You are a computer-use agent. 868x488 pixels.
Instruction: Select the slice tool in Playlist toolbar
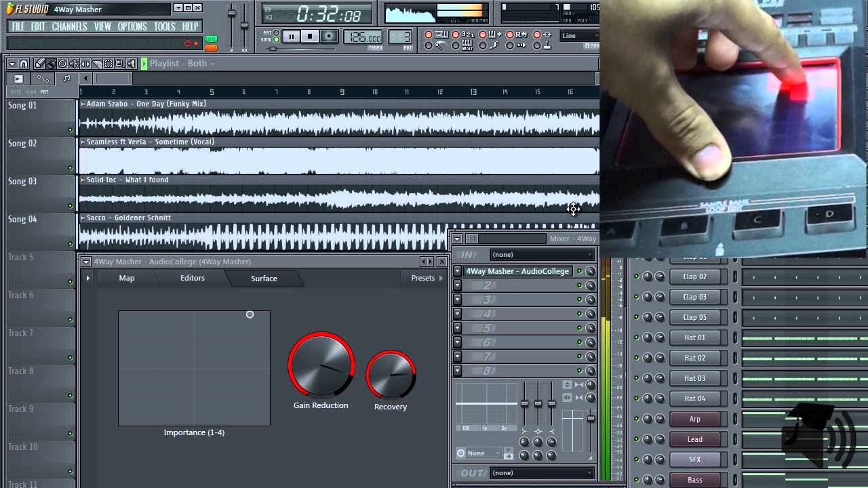point(97,64)
